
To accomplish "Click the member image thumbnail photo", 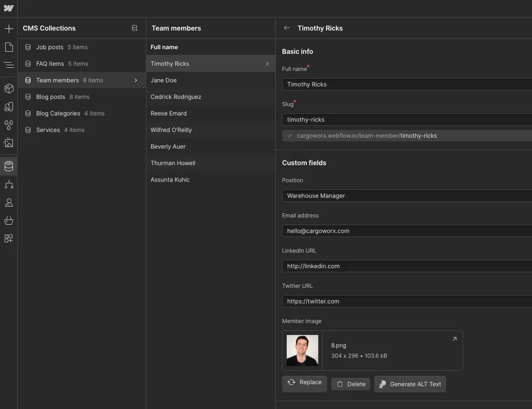I will [x=302, y=350].
